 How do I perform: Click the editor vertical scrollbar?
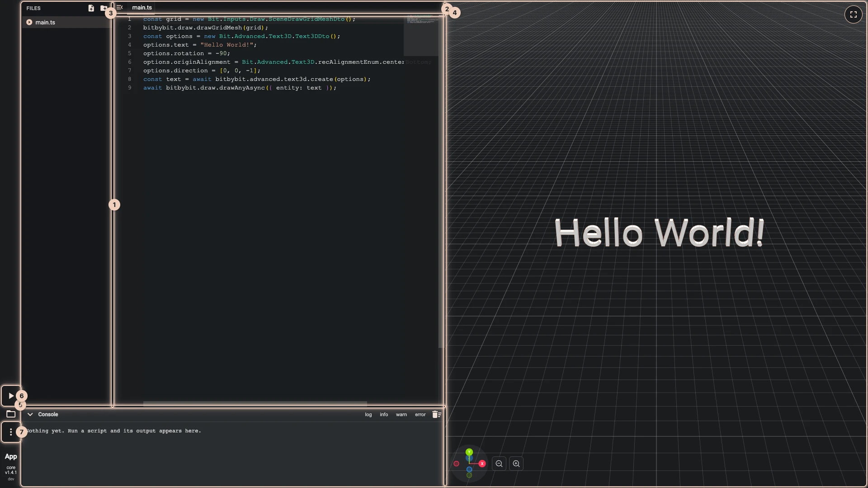[x=441, y=183]
